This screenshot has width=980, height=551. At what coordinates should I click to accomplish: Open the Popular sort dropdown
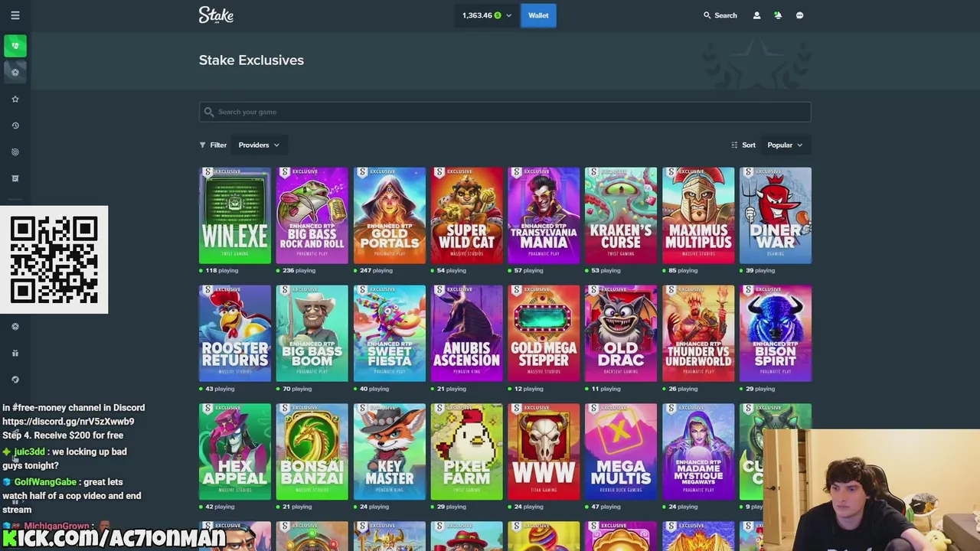tap(785, 145)
